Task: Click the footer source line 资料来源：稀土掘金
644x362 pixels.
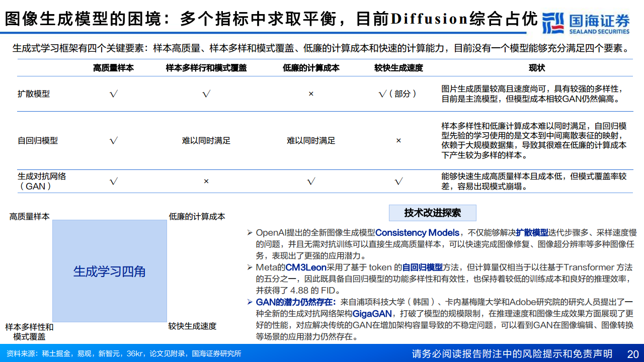Action: (124, 353)
